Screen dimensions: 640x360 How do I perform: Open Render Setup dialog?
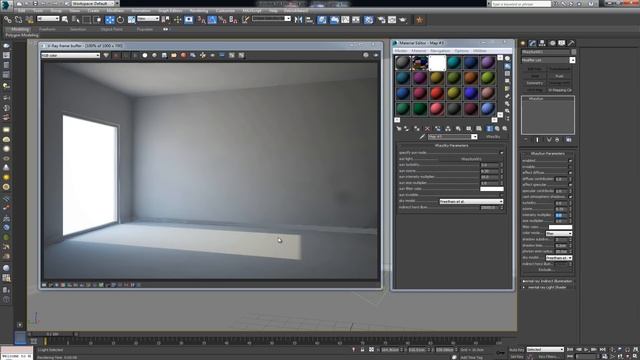[382, 20]
